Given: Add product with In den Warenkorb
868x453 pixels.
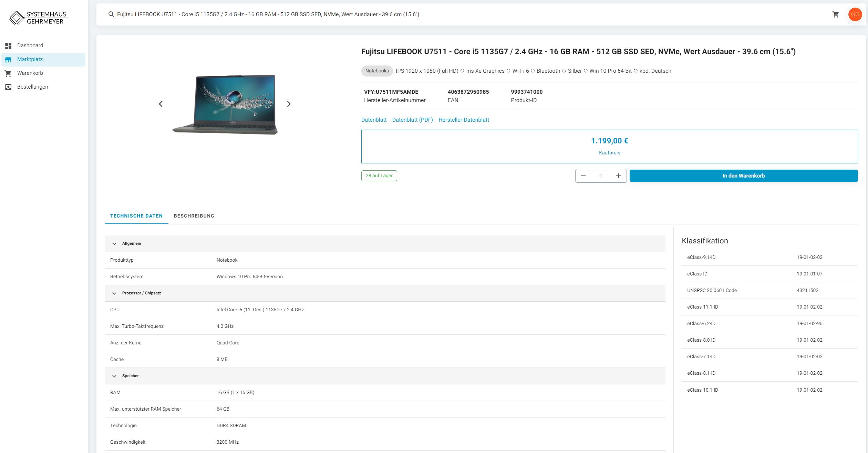Looking at the screenshot, I should point(743,176).
